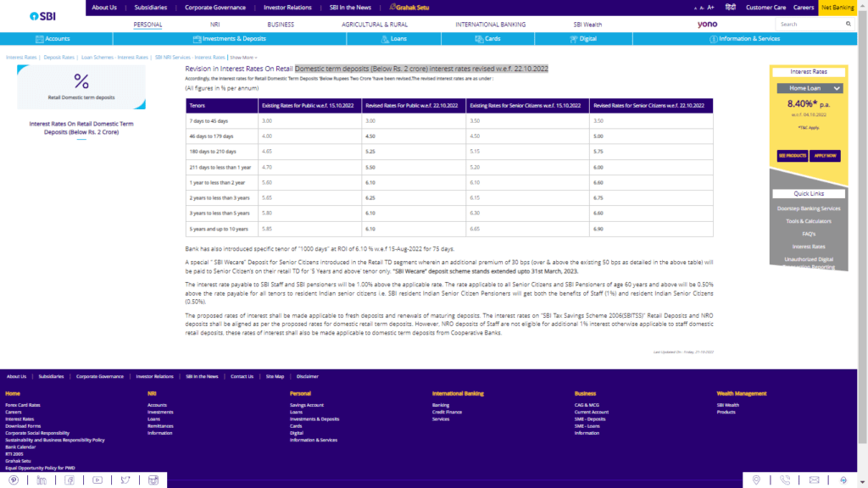The image size is (868, 488).
Task: Open Careers link in top bar
Action: point(804,7)
